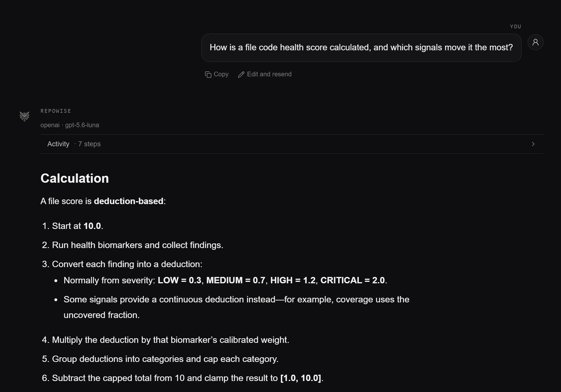Copy the user message
This screenshot has height=392, width=561.
click(217, 74)
